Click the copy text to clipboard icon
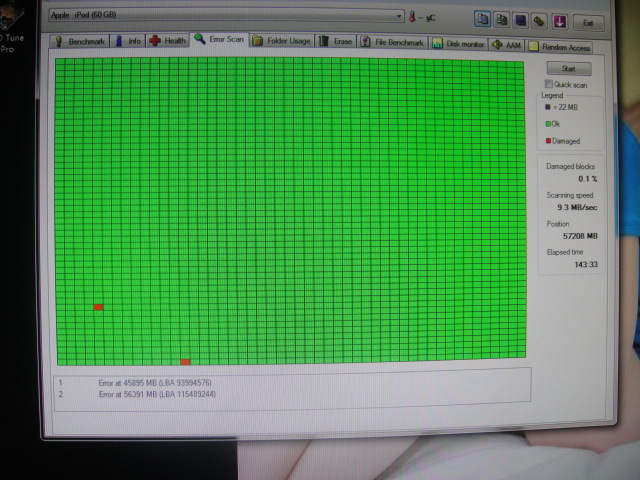 click(484, 19)
